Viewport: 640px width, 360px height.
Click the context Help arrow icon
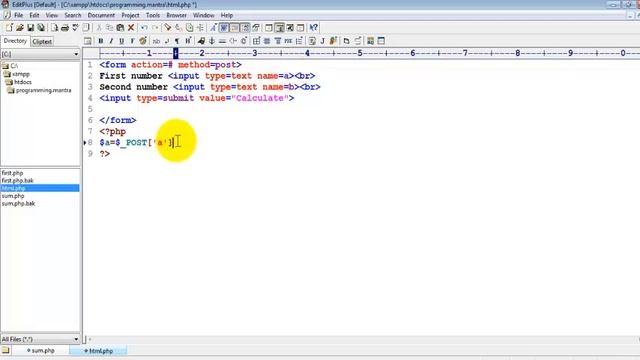pyautogui.click(x=313, y=28)
